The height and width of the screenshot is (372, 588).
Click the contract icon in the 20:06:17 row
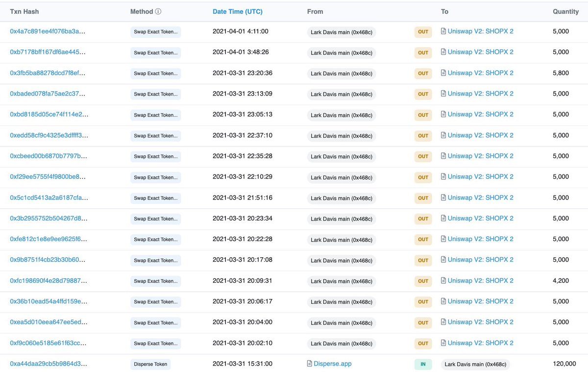[443, 301]
